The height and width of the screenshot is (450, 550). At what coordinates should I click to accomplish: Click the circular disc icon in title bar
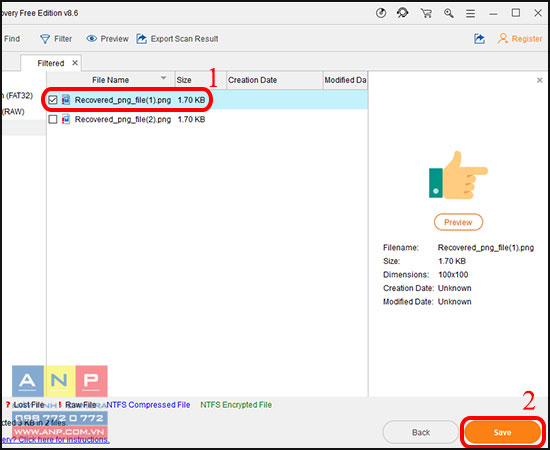click(381, 13)
